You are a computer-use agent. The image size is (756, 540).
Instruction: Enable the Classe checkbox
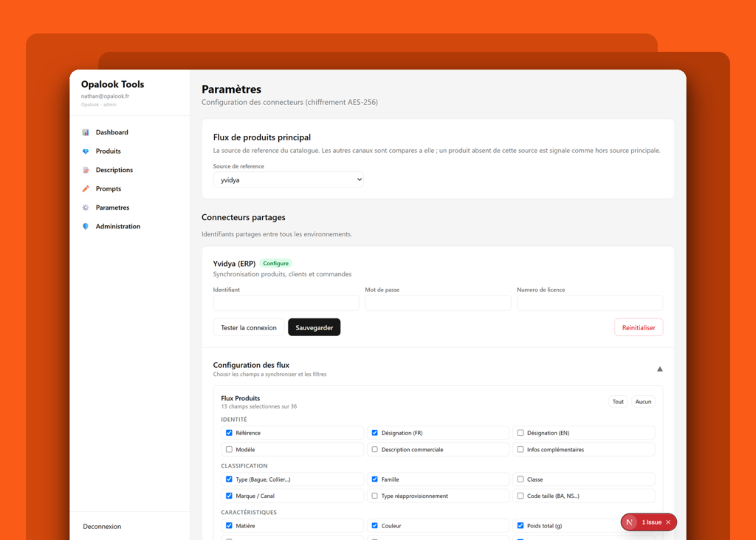(x=520, y=479)
